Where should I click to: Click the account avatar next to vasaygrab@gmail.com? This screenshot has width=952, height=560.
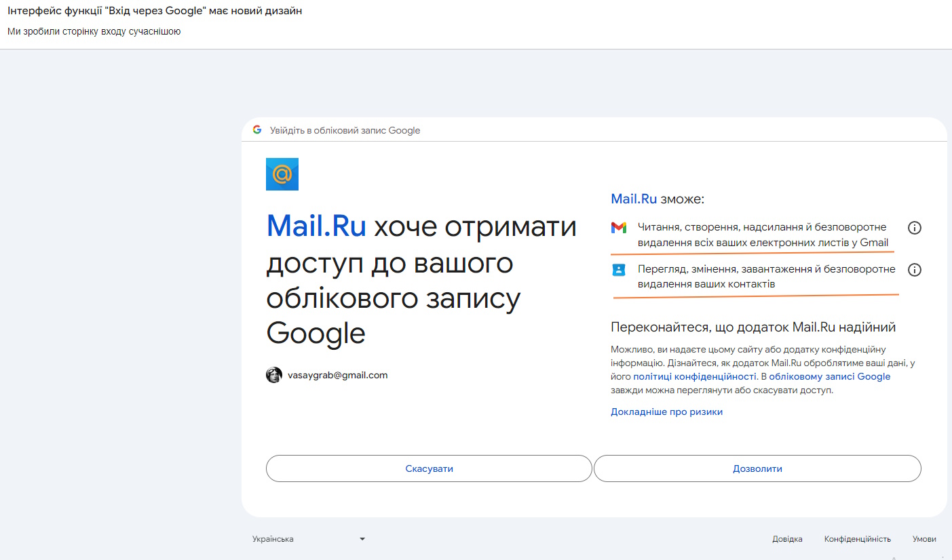pos(274,375)
